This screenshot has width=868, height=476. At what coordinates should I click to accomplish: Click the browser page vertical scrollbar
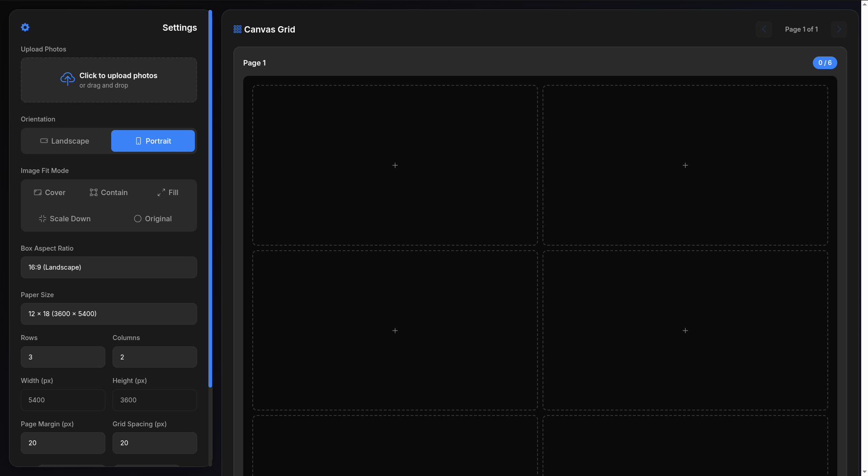[x=864, y=238]
